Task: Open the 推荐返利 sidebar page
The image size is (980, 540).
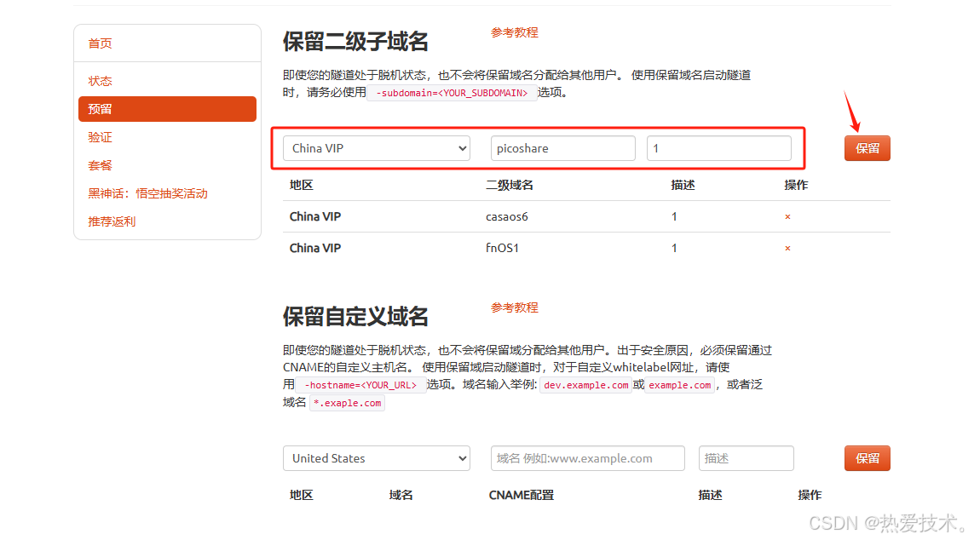Action: click(112, 221)
